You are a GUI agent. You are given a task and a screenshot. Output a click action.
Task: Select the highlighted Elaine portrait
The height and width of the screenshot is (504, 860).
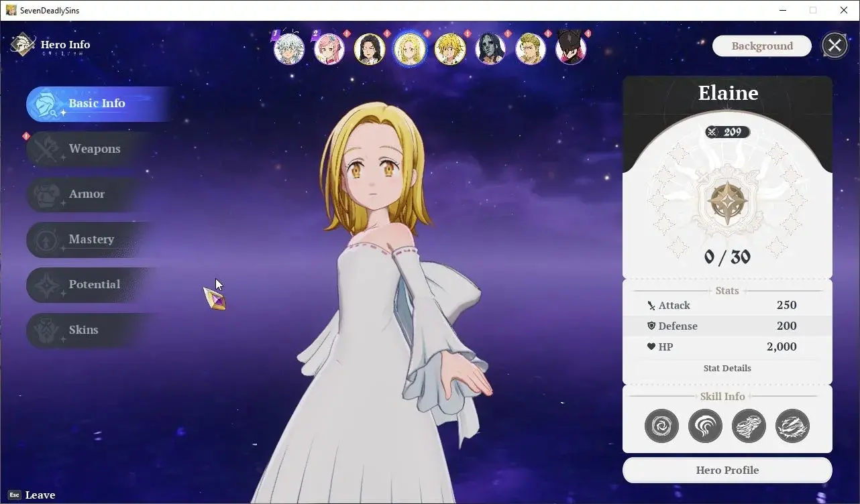pyautogui.click(x=410, y=49)
